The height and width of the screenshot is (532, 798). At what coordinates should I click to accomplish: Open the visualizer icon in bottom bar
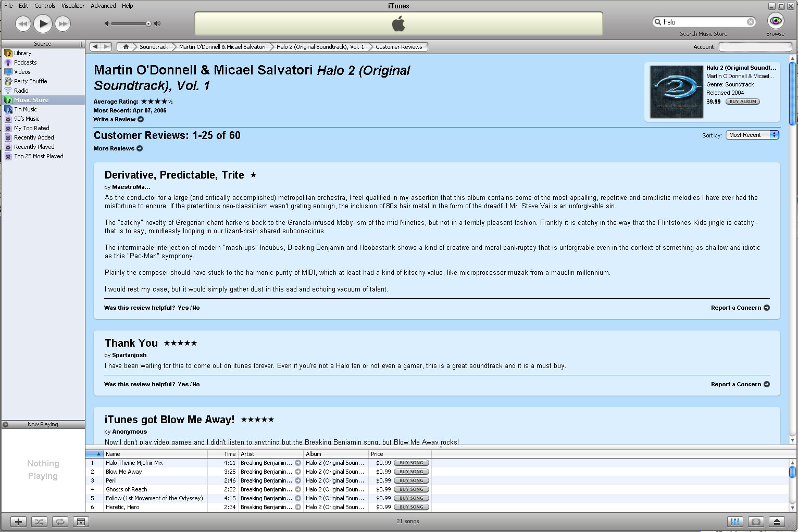[x=756, y=522]
